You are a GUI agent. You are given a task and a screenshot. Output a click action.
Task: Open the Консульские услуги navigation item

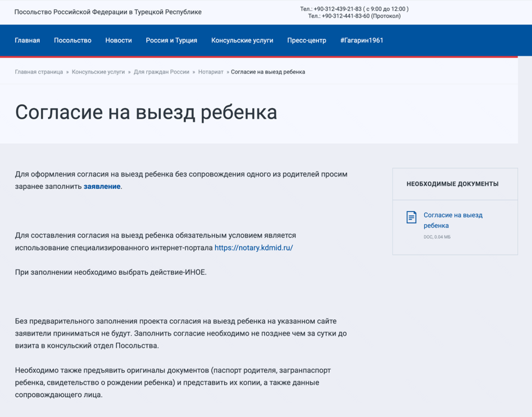click(x=242, y=40)
